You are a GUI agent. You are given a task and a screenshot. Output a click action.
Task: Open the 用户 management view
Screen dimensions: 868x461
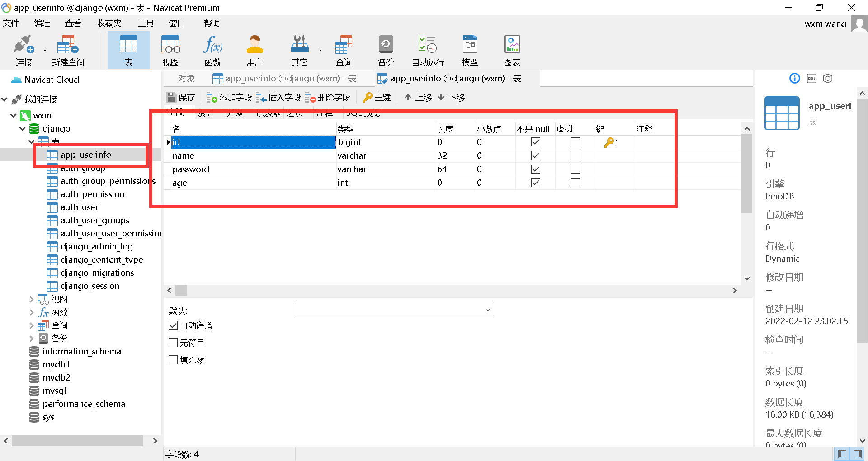click(x=255, y=50)
